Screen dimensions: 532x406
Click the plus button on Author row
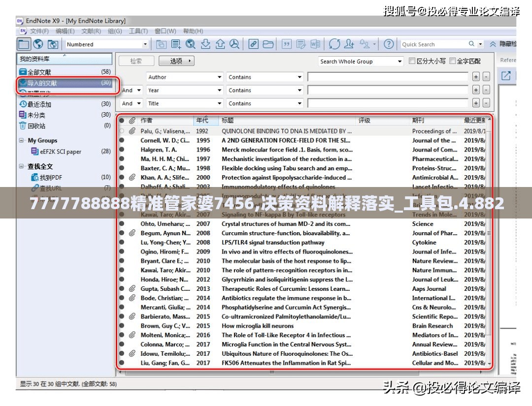(476, 77)
